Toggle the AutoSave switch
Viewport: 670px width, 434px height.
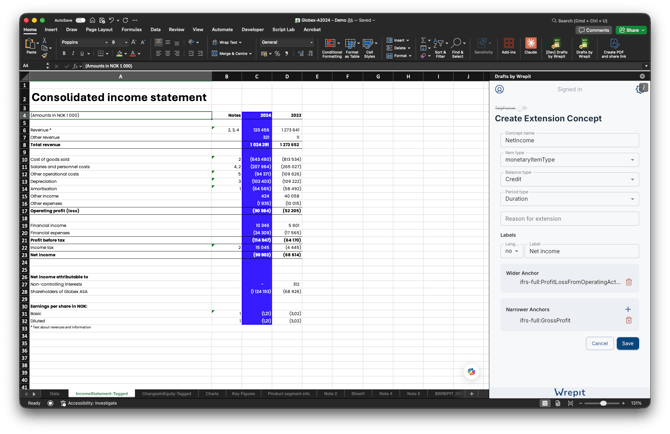click(x=80, y=20)
